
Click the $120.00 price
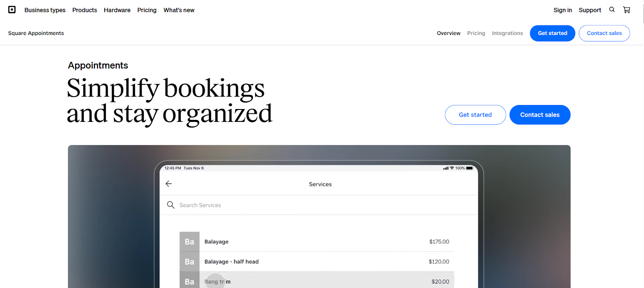(x=439, y=261)
